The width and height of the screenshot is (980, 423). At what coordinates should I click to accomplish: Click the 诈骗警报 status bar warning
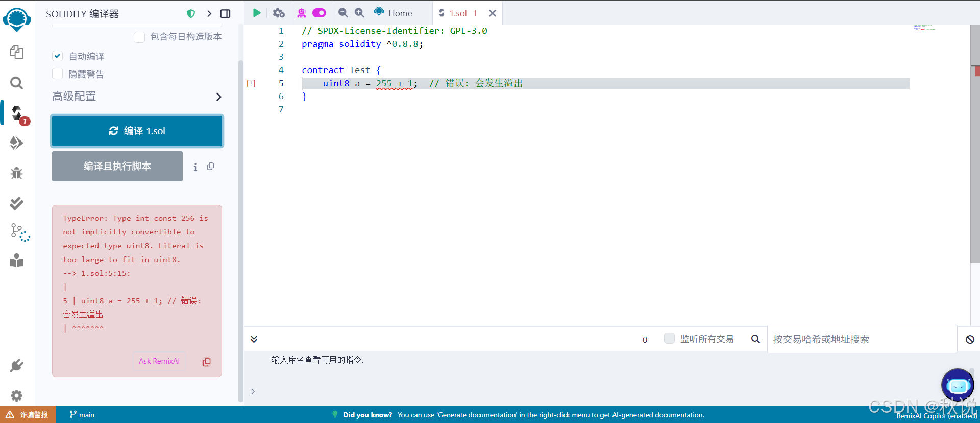[28, 415]
